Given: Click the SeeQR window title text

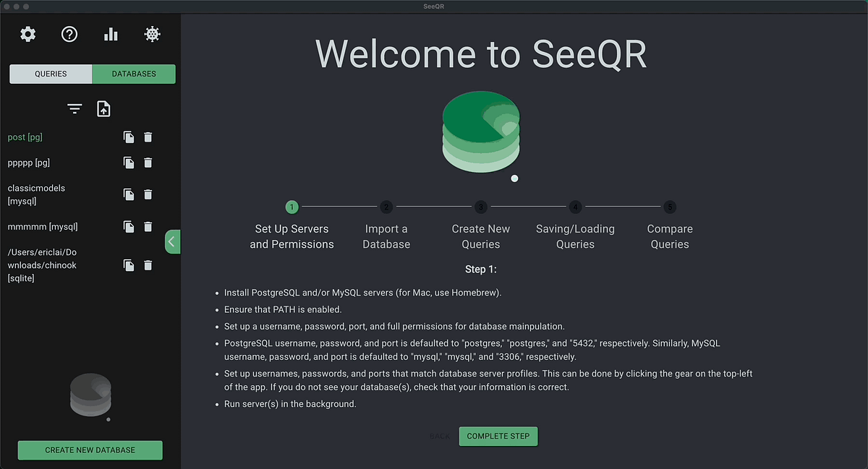Looking at the screenshot, I should tap(434, 6).
